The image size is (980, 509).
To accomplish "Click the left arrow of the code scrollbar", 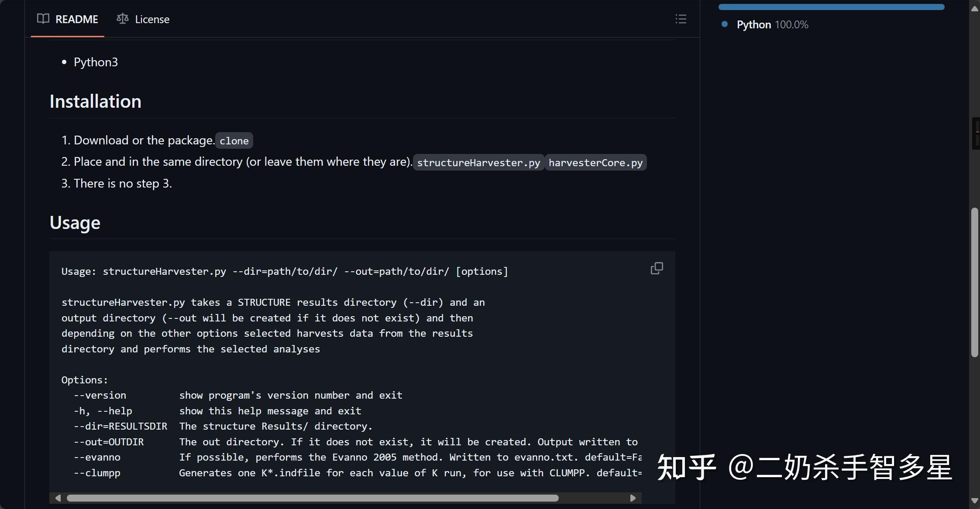I will coord(58,497).
